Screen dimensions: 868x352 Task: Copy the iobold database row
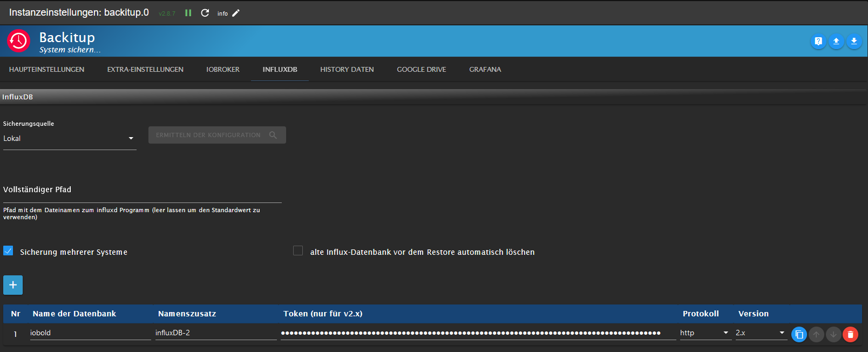point(799,335)
